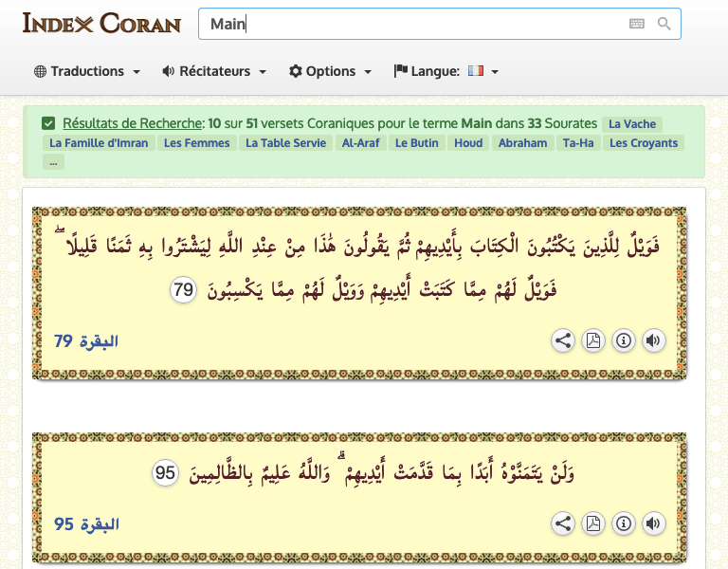The width and height of the screenshot is (728, 569).
Task: Show more surahs with the ellipsis button
Action: tap(53, 162)
